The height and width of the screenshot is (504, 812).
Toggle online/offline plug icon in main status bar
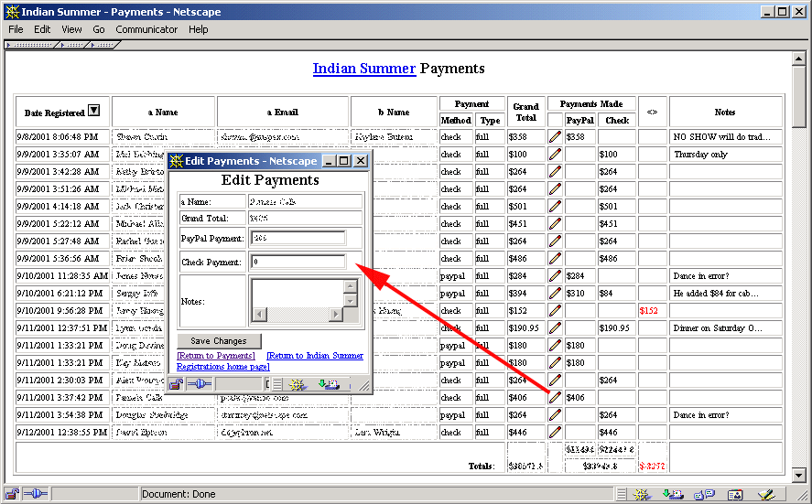pyautogui.click(x=35, y=494)
